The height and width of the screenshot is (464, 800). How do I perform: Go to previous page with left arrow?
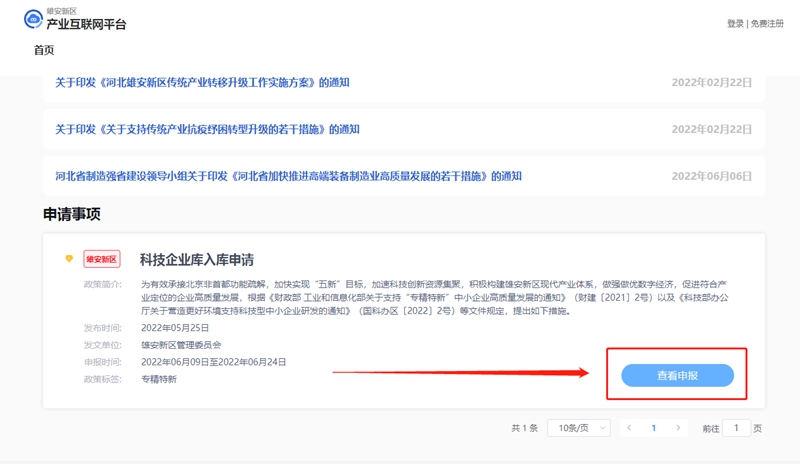tap(629, 428)
